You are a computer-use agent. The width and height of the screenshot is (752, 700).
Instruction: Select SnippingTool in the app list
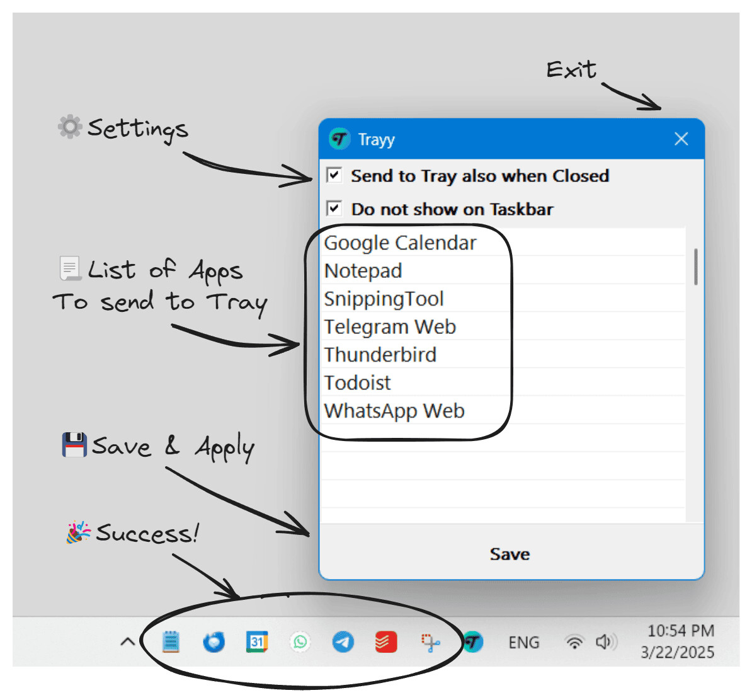point(503,299)
